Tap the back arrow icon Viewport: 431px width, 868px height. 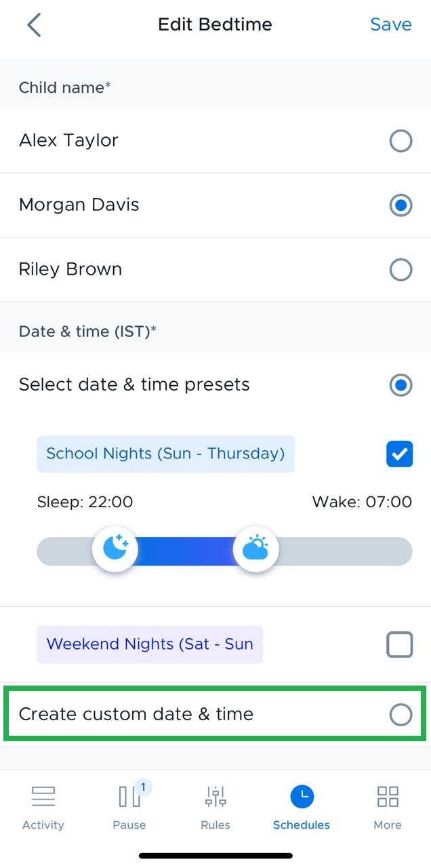pyautogui.click(x=34, y=25)
